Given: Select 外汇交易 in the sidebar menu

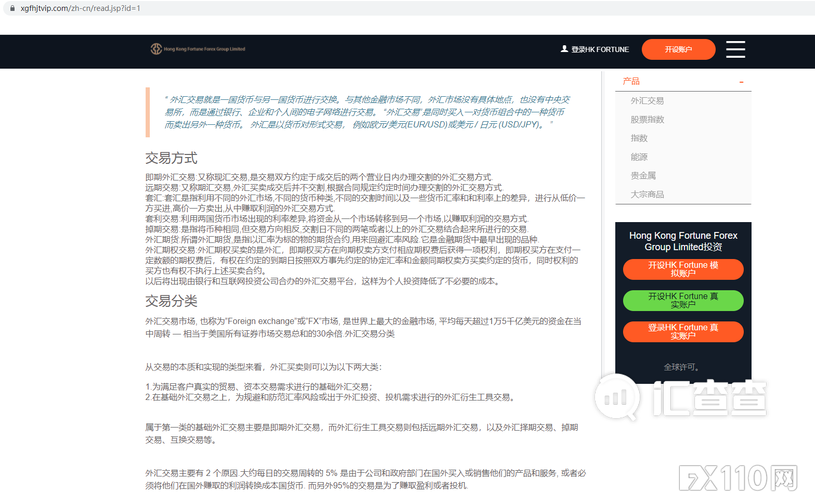Looking at the screenshot, I should tap(647, 100).
